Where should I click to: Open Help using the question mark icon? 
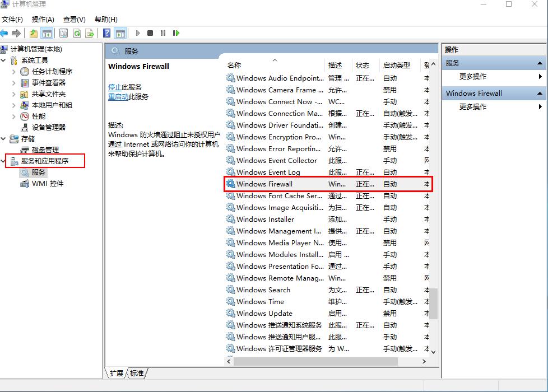[x=106, y=33]
